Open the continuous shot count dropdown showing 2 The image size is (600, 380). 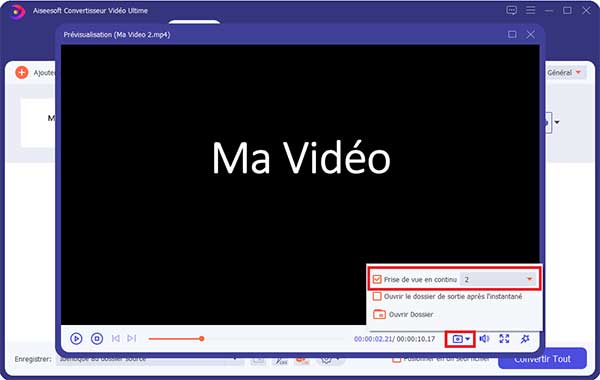point(498,279)
